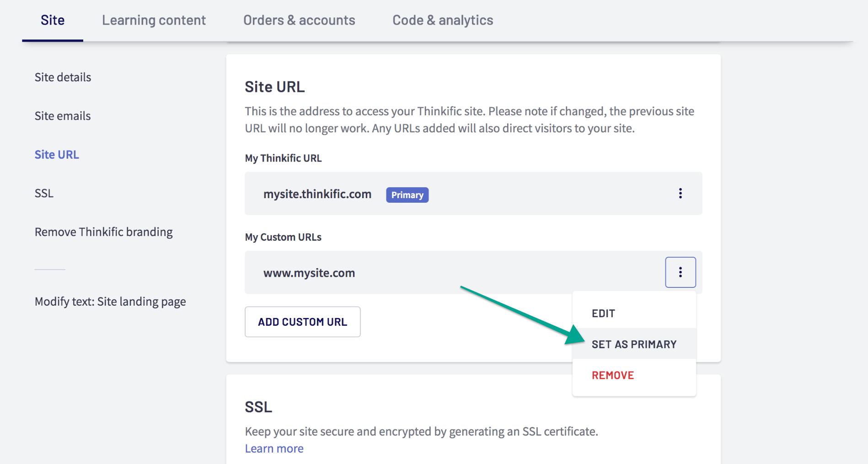Go to the Orders & accounts tab
The image size is (868, 464).
299,20
